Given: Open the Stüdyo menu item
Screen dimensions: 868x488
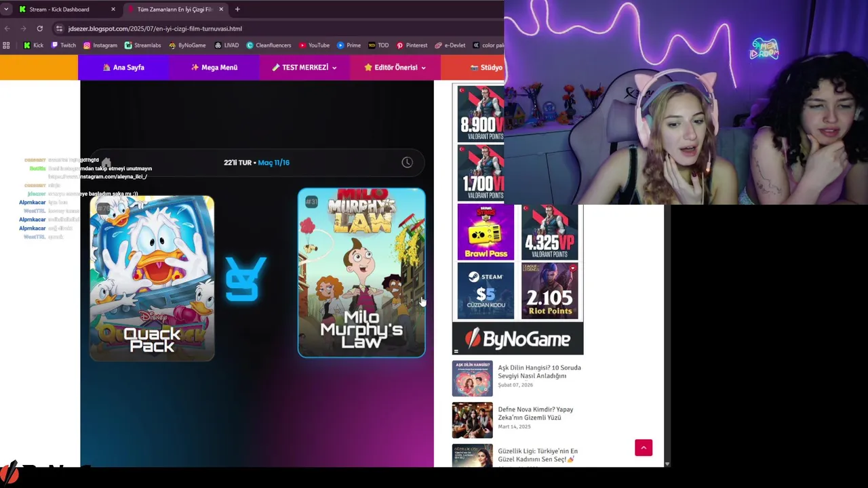Looking at the screenshot, I should click(x=486, y=67).
